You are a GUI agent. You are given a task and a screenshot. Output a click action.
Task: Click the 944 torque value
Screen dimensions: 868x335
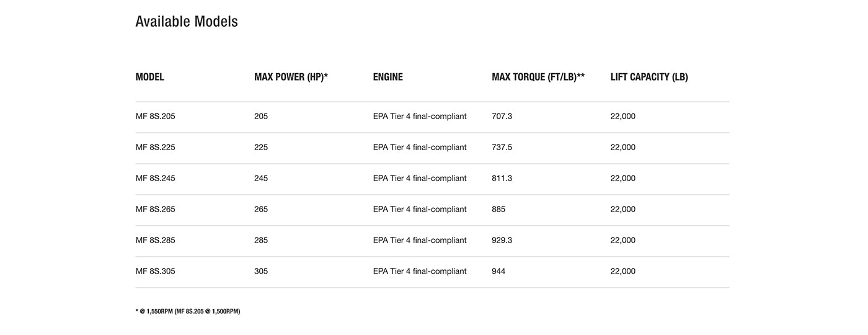(x=498, y=272)
